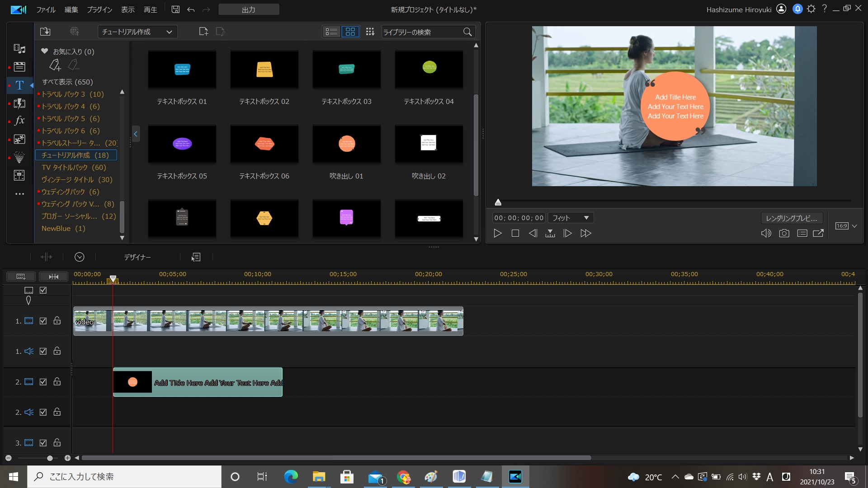Select the 吹き出し 01 title thumbnail
This screenshot has width=868, height=488.
(x=346, y=145)
